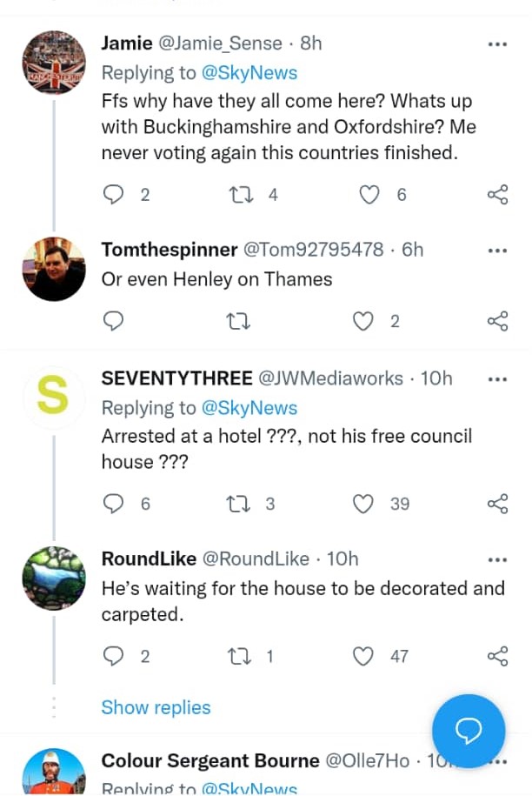Open SEVENTYTHREE's profile avatar

53,397
